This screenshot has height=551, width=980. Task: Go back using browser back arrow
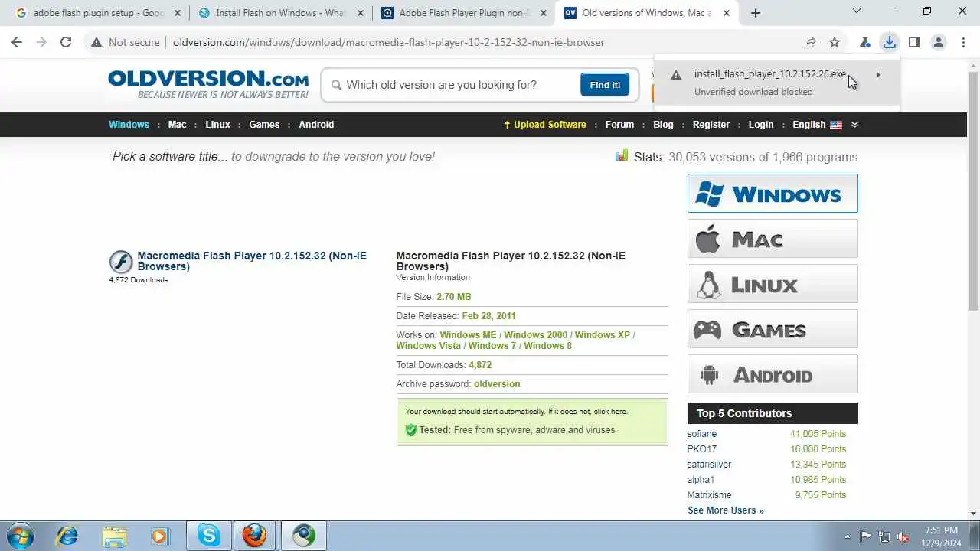pyautogui.click(x=17, y=42)
